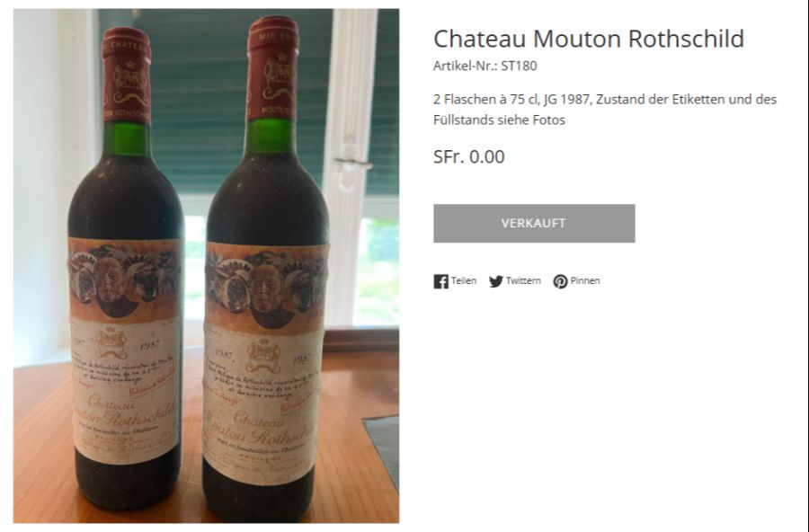The width and height of the screenshot is (809, 532).
Task: Click the SFr. 0.00 price
Action: coord(468,157)
